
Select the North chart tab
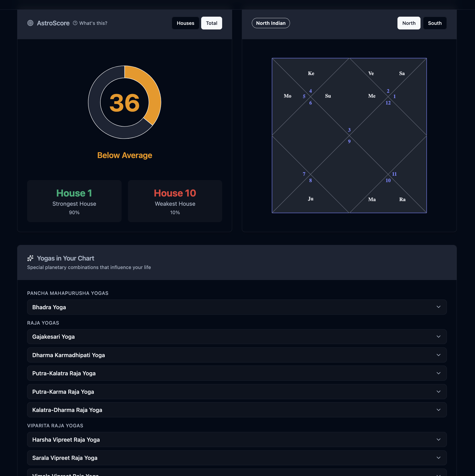pos(409,23)
